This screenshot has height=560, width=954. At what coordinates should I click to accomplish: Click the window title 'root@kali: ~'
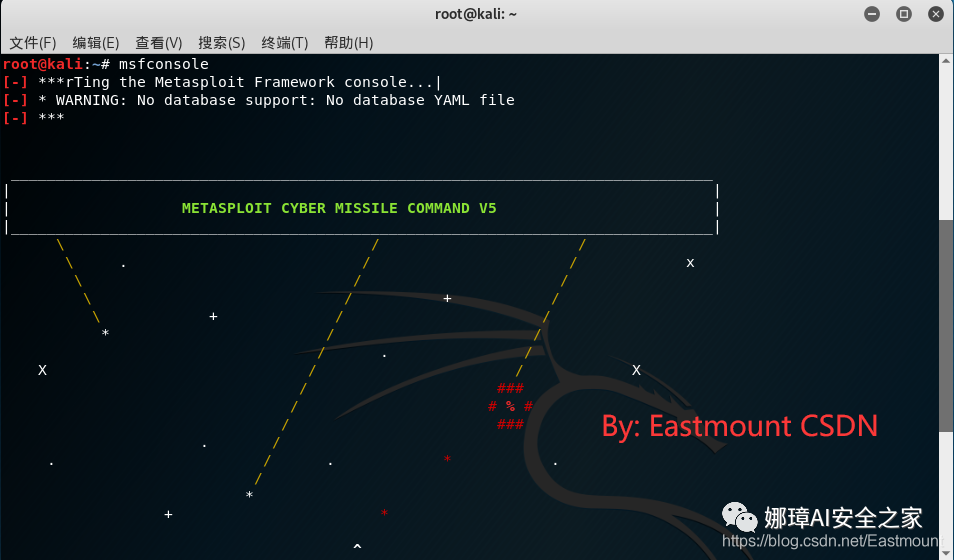click(x=476, y=14)
